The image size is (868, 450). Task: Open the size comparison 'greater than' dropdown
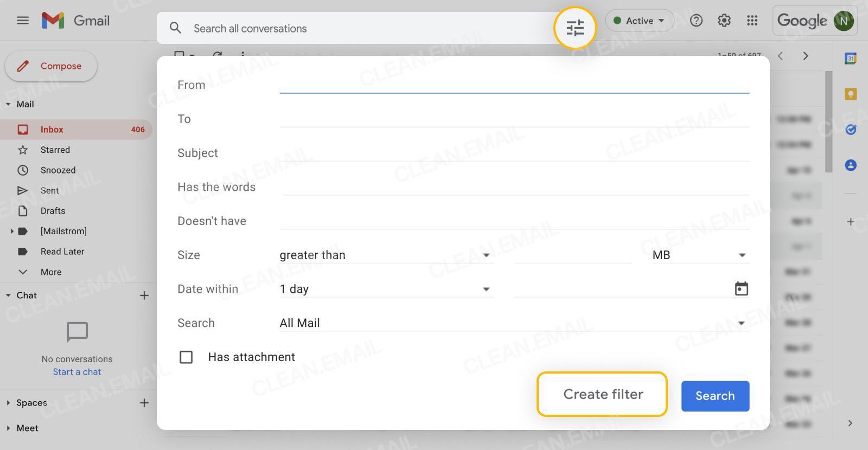click(385, 255)
